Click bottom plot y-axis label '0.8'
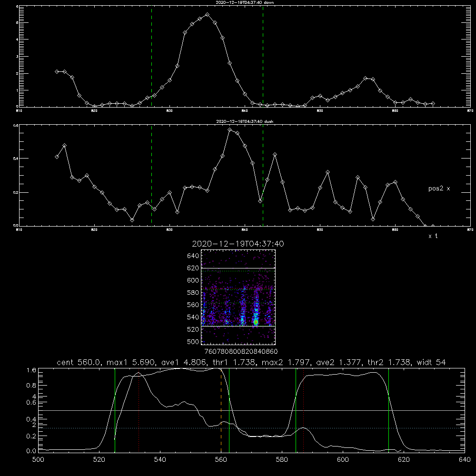476x476 pixels. click(31, 386)
